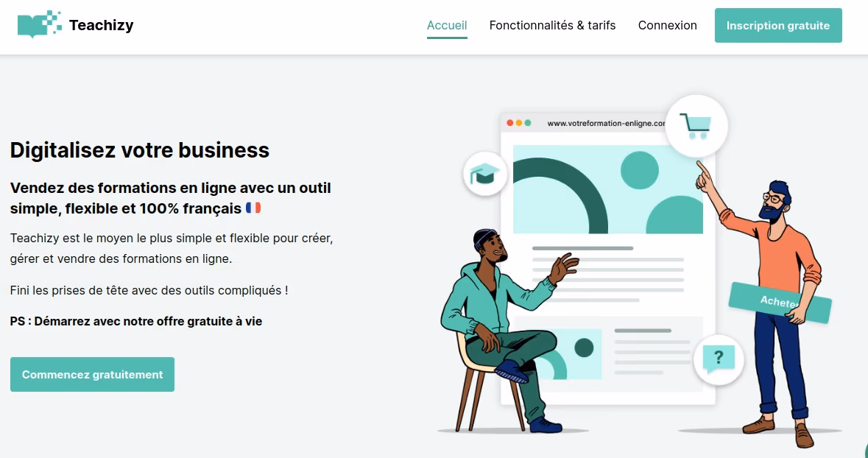
Task: Click the Digitalisez votre business heading
Action: point(139,150)
